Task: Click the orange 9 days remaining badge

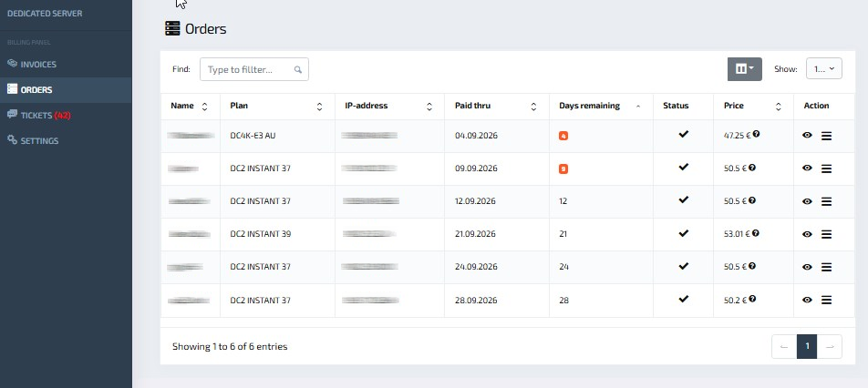Action: [x=563, y=169]
